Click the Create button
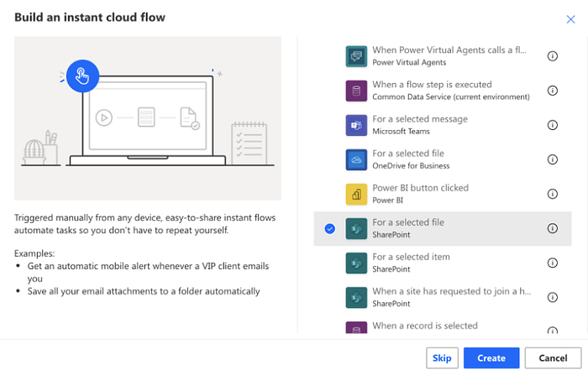Image resolution: width=588 pixels, height=375 pixels. click(491, 358)
